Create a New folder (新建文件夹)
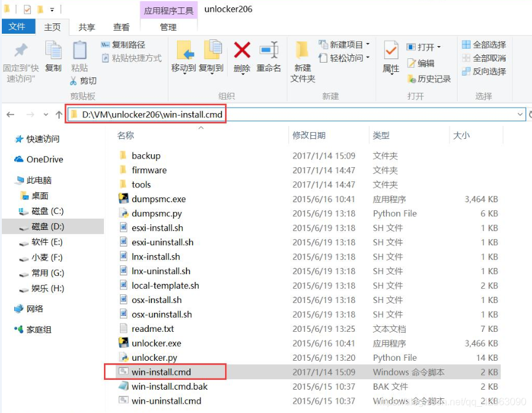532x413 pixels. click(303, 63)
